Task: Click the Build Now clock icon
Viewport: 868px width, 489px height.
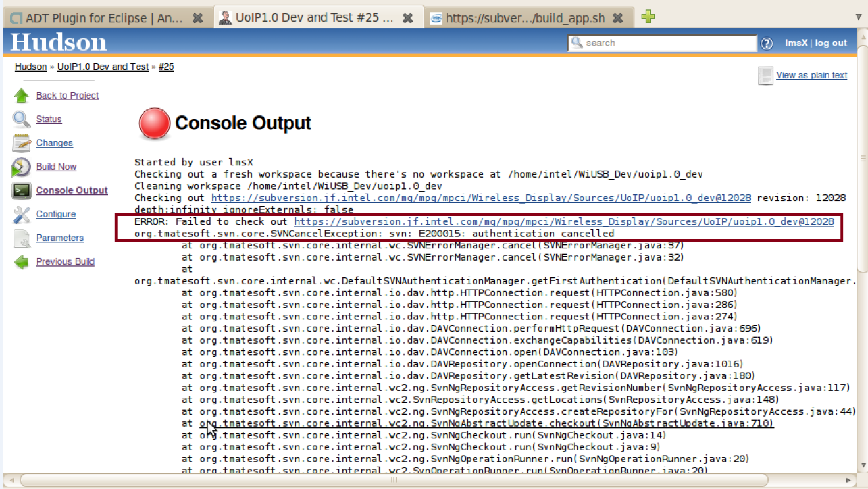Action: [21, 167]
